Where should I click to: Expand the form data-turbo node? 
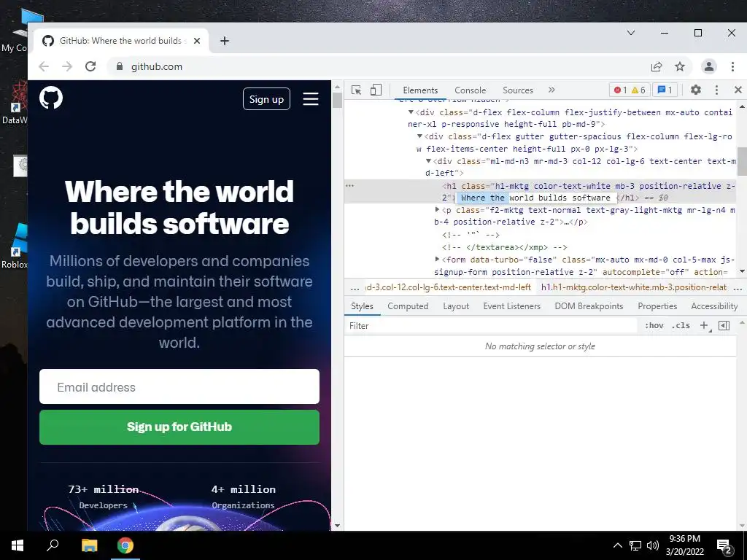(438, 259)
